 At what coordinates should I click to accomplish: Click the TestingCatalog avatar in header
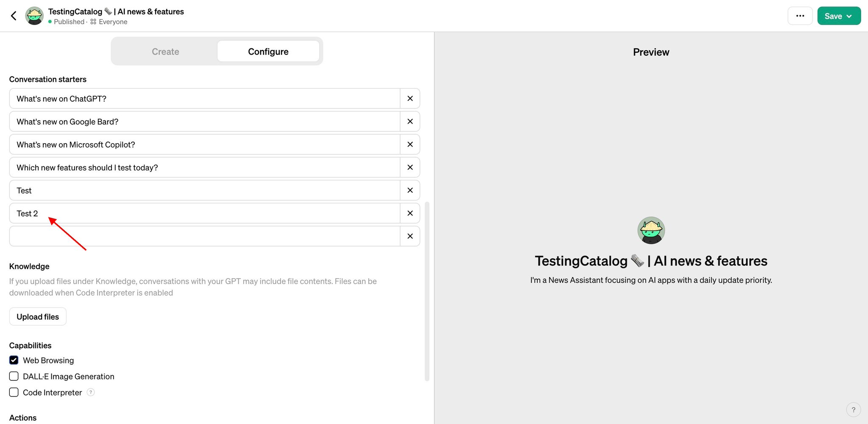pyautogui.click(x=34, y=16)
